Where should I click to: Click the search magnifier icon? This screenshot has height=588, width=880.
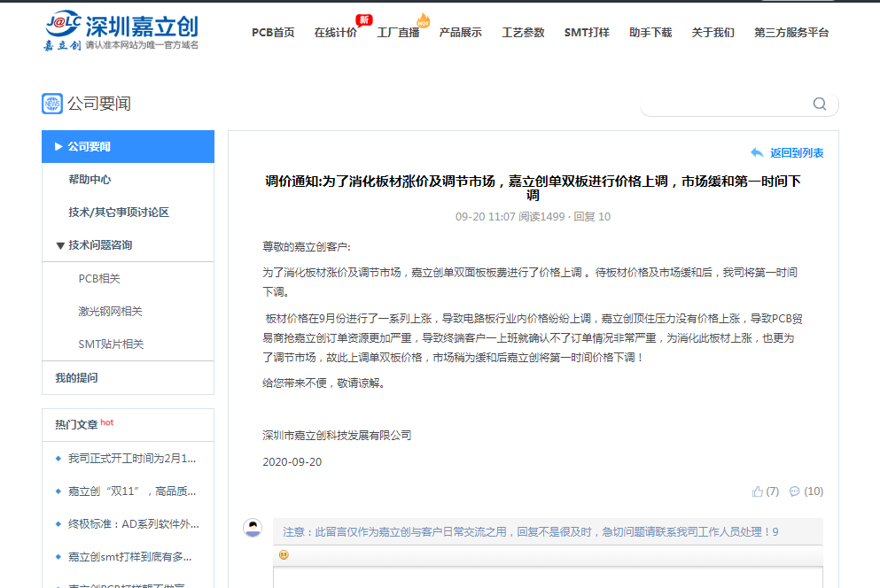[820, 104]
